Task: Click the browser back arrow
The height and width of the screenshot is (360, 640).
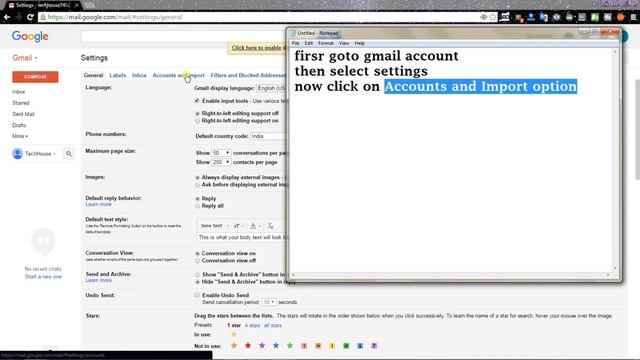Action: tap(7, 17)
